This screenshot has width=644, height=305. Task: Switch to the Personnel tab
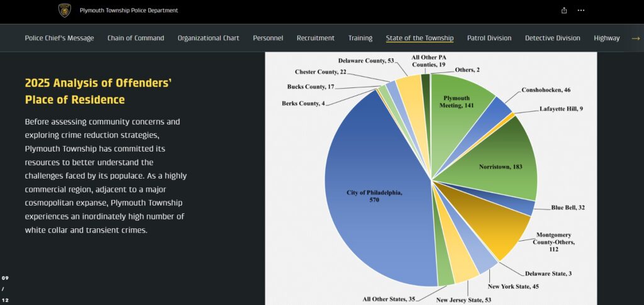click(268, 38)
